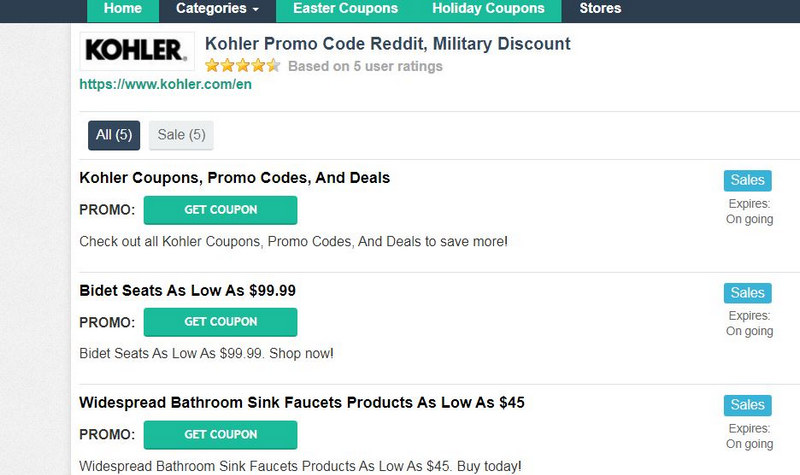Image resolution: width=800 pixels, height=475 pixels.
Task: Go to the Home menu item
Action: pyautogui.click(x=123, y=9)
